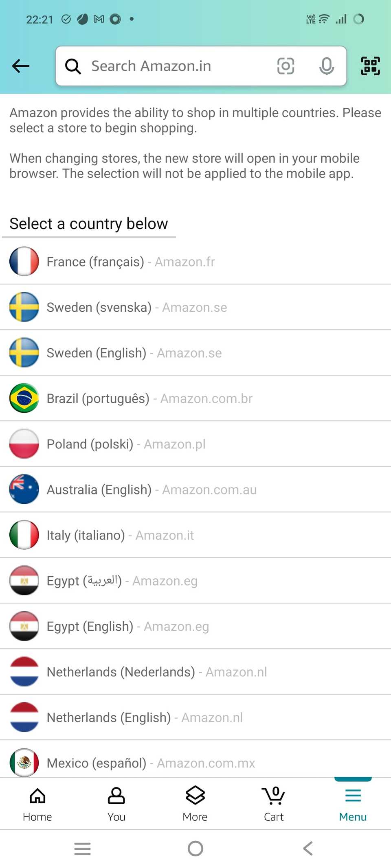The image size is (391, 868).
Task: Tap the Italy flag icon
Action: pyautogui.click(x=24, y=535)
